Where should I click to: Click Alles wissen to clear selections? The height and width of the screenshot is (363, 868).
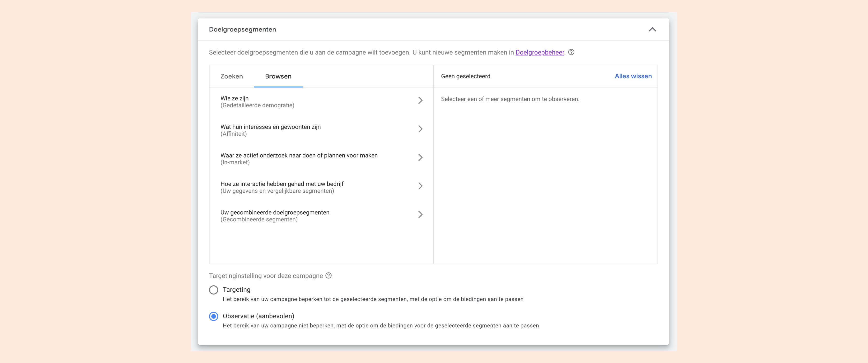point(633,76)
